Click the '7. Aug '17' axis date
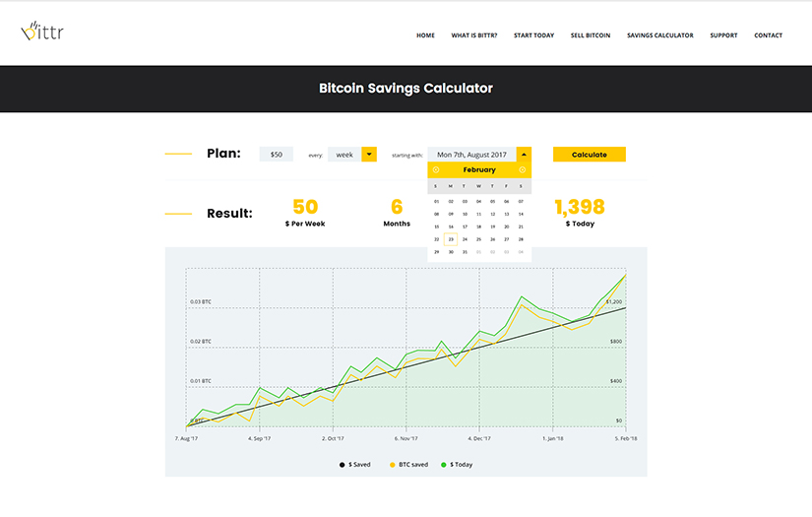 click(186, 438)
